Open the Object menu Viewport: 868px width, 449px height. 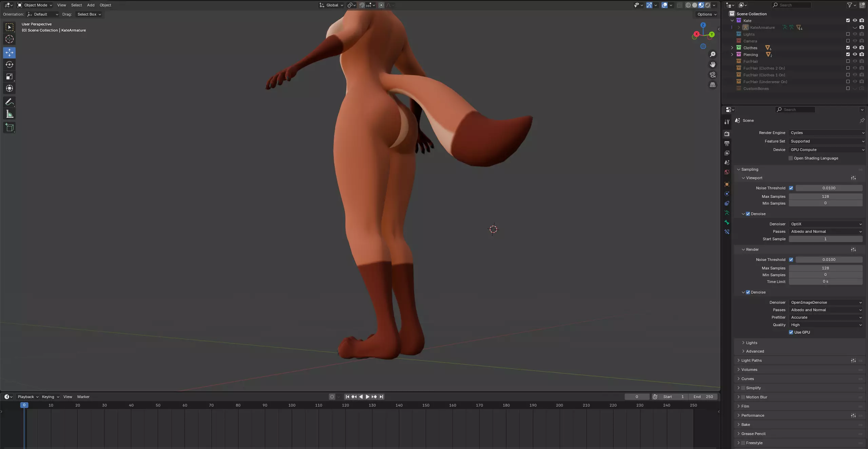(x=105, y=5)
